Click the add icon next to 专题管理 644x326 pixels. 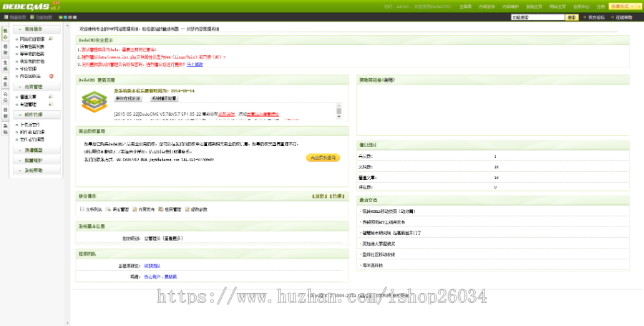(x=50, y=104)
